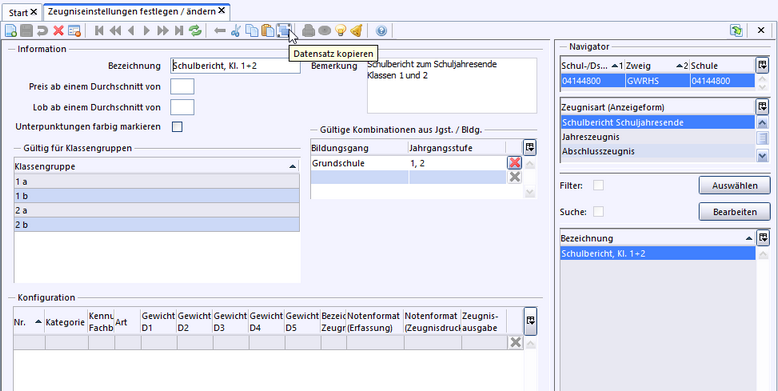Click the Bezeichnung input field
The height and width of the screenshot is (391, 778).
point(235,66)
